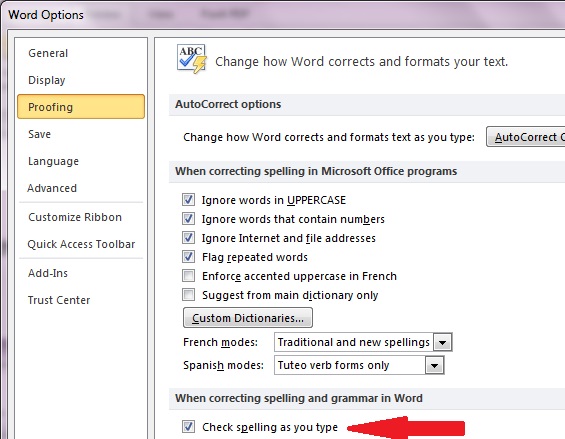Click the AutoCorrect Options button
The image size is (565, 439).
click(x=526, y=137)
